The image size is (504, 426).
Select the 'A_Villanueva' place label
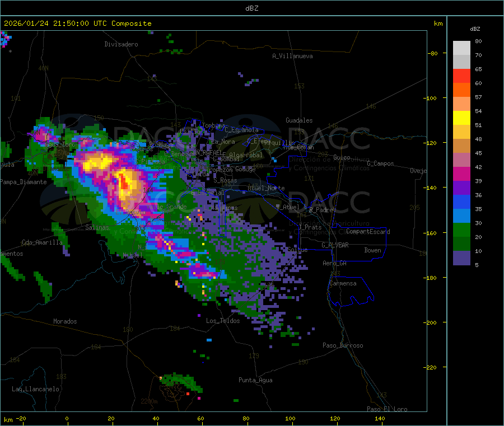pos(292,56)
